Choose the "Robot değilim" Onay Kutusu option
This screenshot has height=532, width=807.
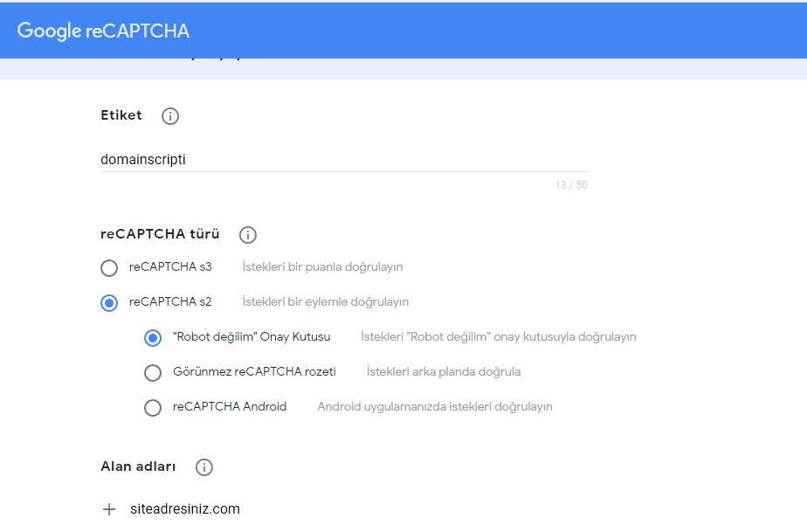click(x=152, y=338)
